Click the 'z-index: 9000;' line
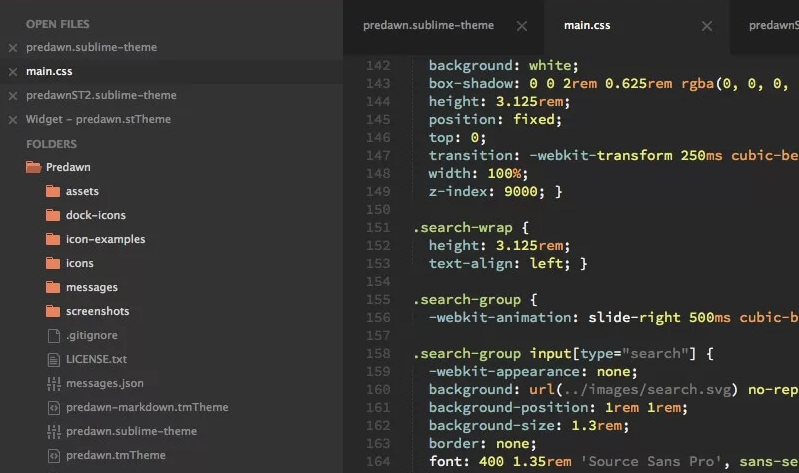Image resolution: width=799 pixels, height=473 pixels. click(x=487, y=192)
